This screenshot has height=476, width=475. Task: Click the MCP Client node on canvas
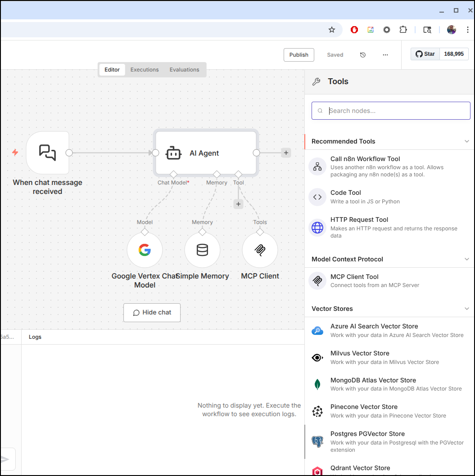pyautogui.click(x=260, y=250)
